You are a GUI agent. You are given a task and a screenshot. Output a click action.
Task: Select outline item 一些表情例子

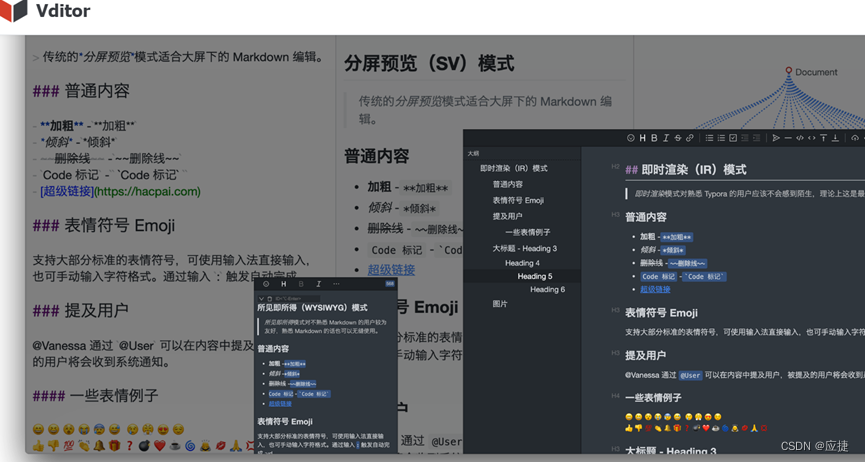click(528, 232)
